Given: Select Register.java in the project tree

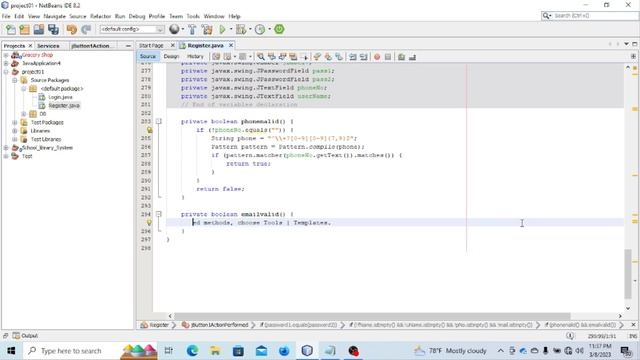Looking at the screenshot, I should pyautogui.click(x=64, y=106).
